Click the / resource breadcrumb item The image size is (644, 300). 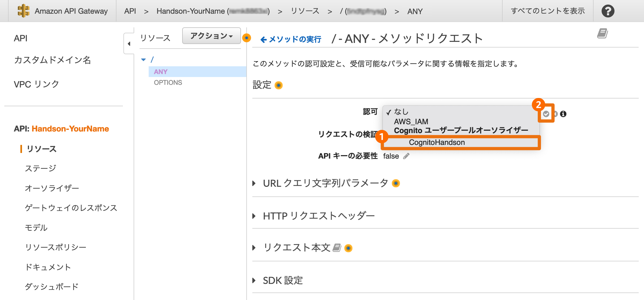tap(363, 11)
